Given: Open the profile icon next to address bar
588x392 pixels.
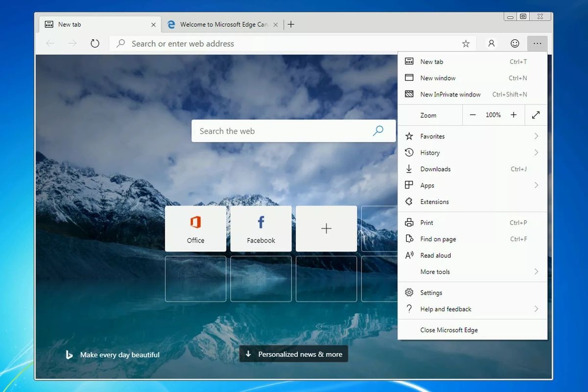Looking at the screenshot, I should pyautogui.click(x=491, y=43).
